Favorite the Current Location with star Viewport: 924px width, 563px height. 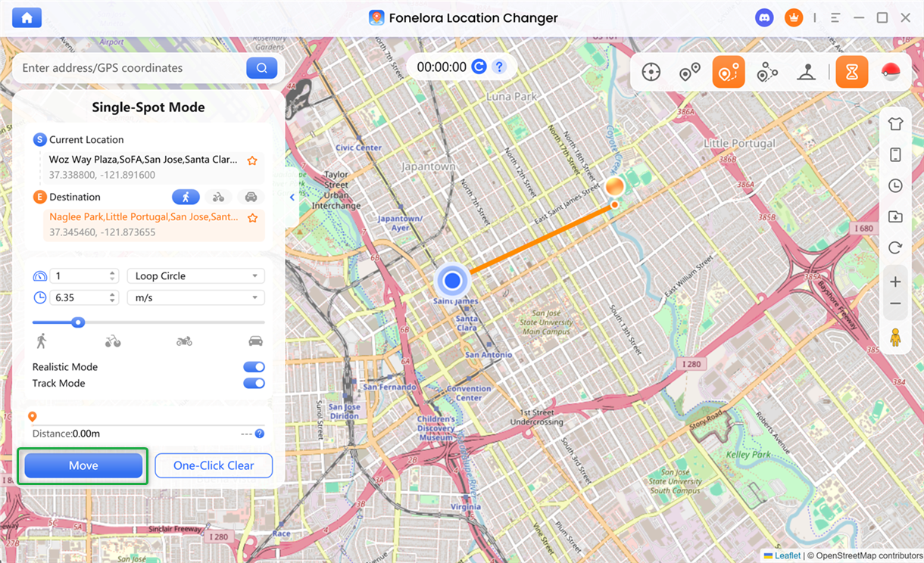(253, 160)
